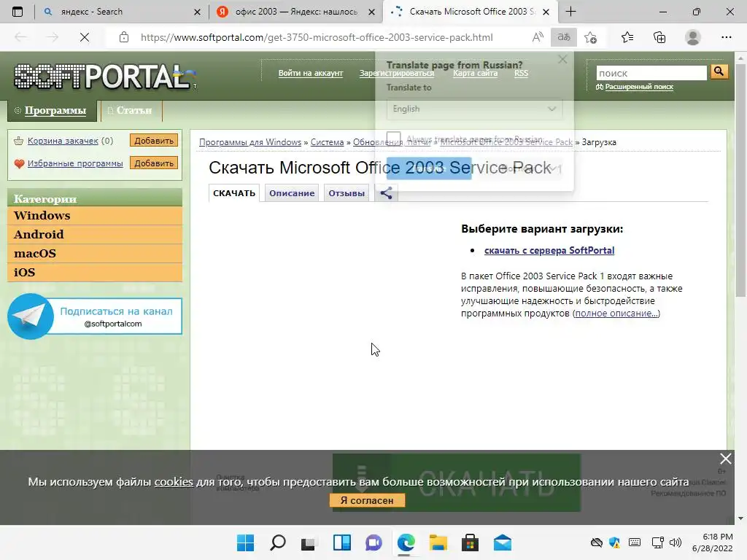Click Добавить next to Избранные программы
747x560 pixels.
(x=153, y=163)
